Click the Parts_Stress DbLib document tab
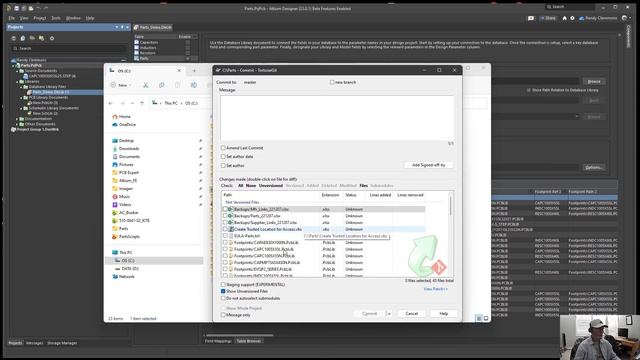The width and height of the screenshot is (640, 360). (153, 27)
